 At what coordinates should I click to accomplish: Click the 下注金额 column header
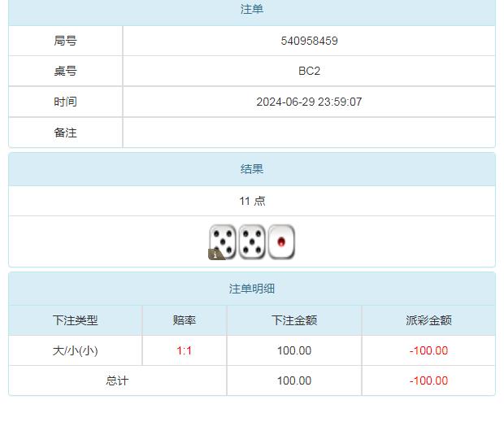coord(294,320)
